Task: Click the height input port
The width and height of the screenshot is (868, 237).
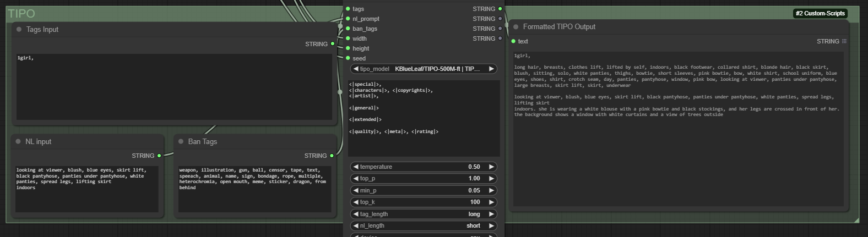Action: click(348, 48)
